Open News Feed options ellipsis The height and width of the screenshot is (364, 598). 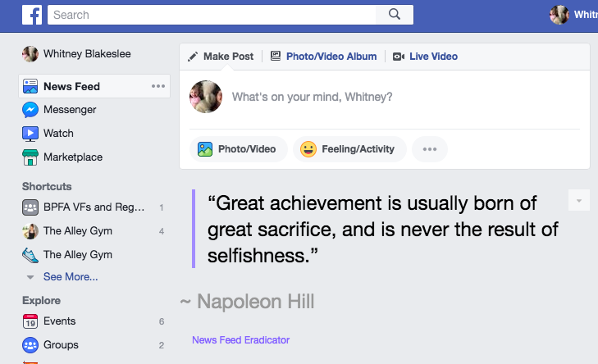tap(157, 86)
